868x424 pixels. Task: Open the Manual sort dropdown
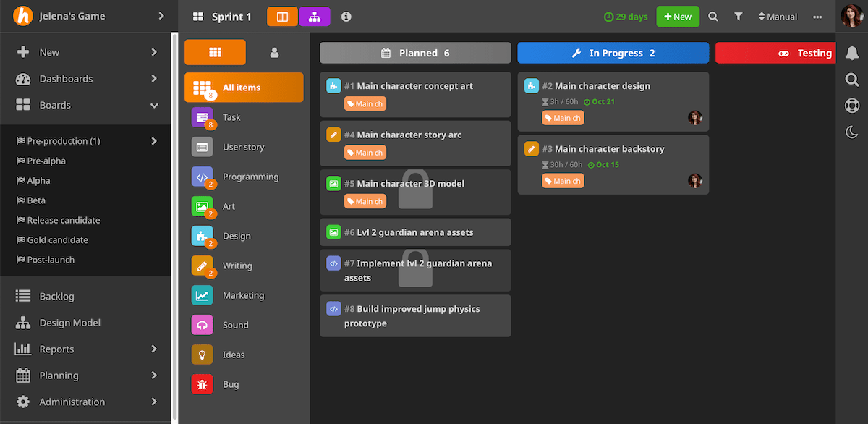point(777,16)
